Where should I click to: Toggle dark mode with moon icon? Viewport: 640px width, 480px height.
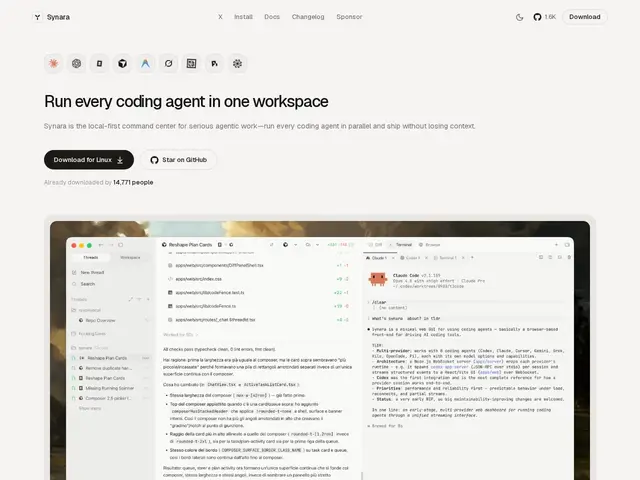(520, 17)
